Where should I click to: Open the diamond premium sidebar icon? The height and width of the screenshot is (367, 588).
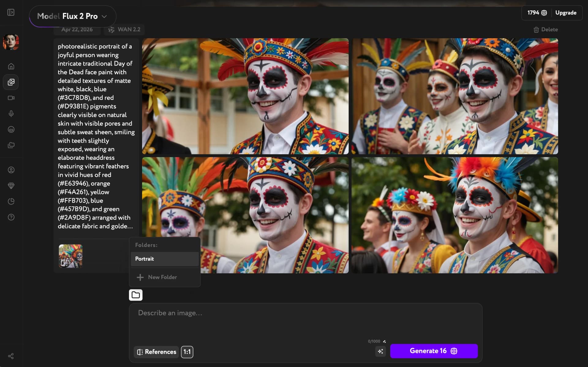pos(11,186)
